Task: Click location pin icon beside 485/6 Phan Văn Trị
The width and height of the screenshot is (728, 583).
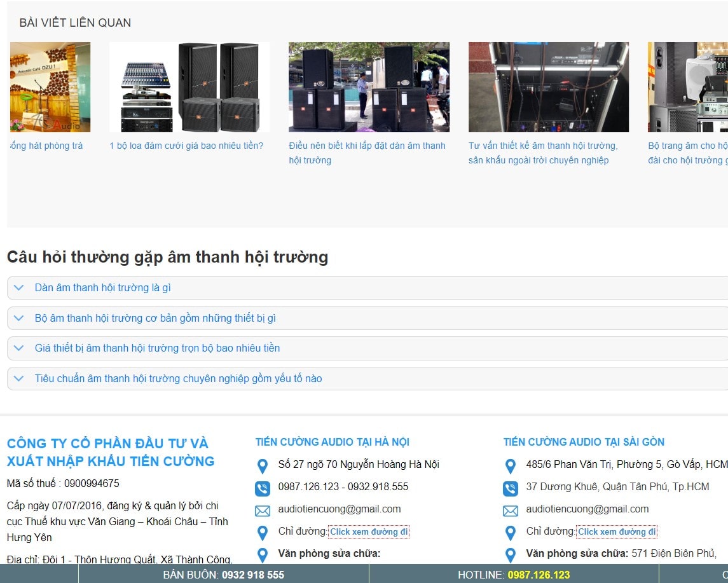Action: click(x=511, y=466)
